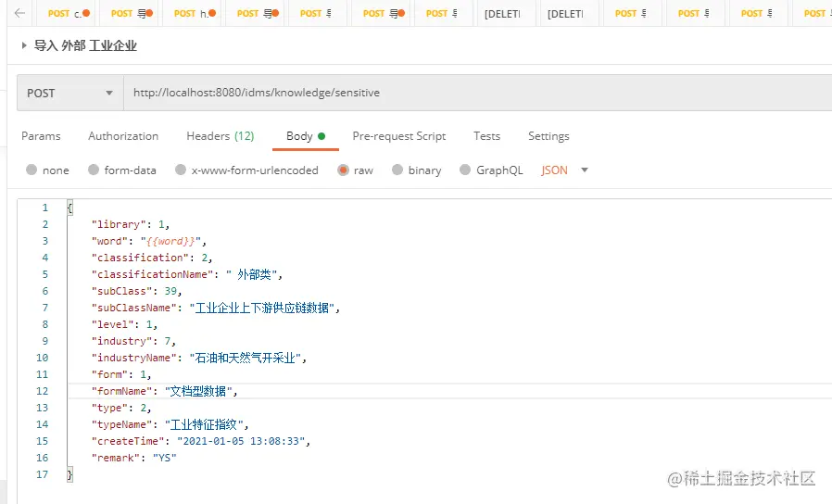This screenshot has height=504, width=832.
Task: Click the "form": 1 line
Action: [x=121, y=374]
